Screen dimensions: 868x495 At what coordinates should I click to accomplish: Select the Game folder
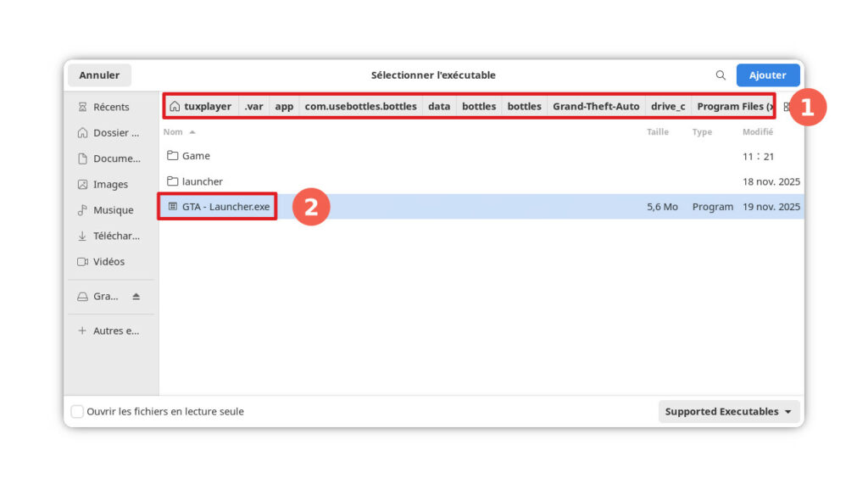click(x=196, y=156)
